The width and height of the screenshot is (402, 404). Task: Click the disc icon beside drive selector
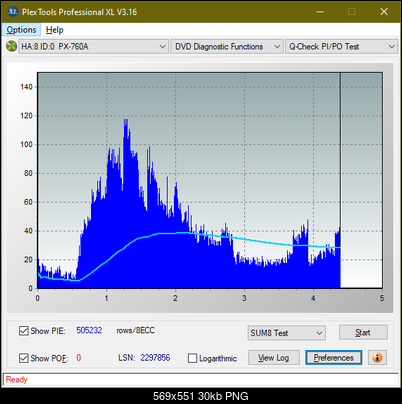[11, 46]
